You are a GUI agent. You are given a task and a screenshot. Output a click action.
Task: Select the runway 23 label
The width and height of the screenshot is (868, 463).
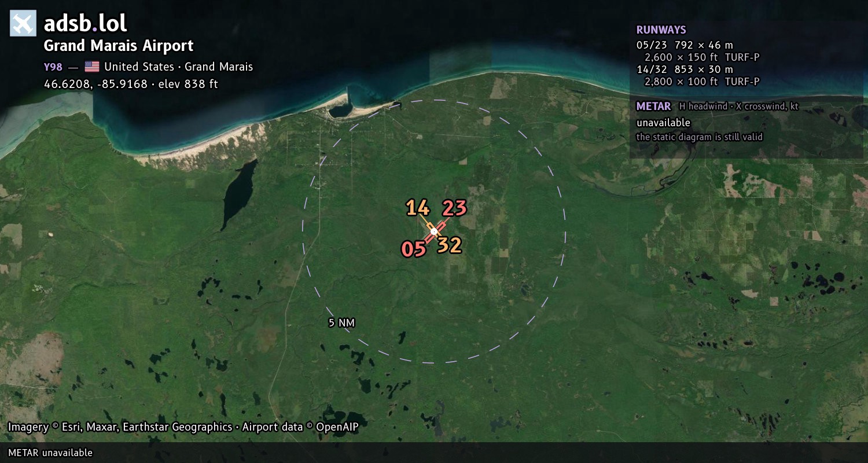tap(454, 208)
